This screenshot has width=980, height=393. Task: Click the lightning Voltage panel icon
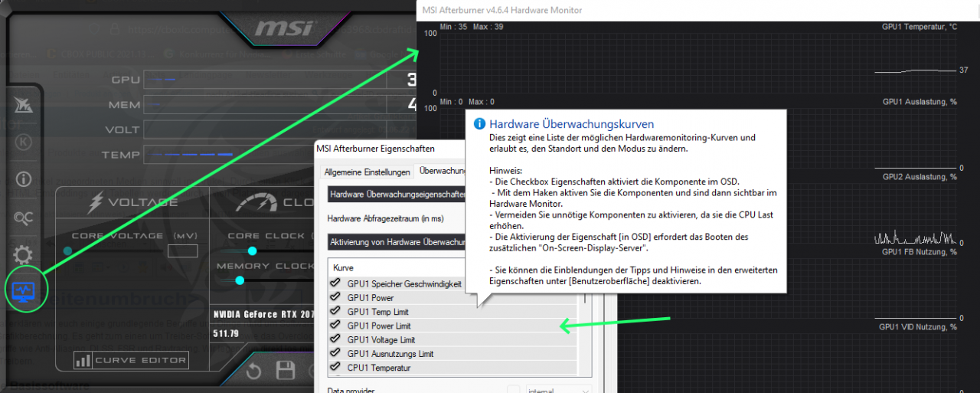[x=96, y=202]
